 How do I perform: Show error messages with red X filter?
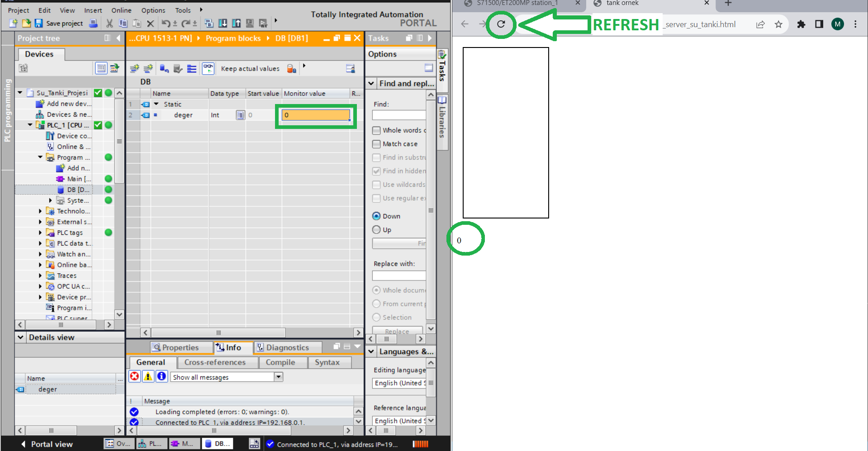(135, 377)
